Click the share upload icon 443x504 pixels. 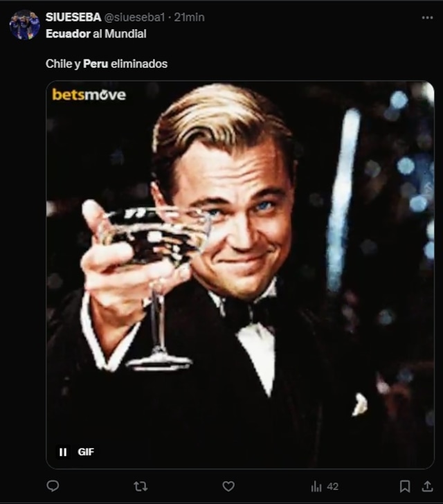pyautogui.click(x=427, y=486)
